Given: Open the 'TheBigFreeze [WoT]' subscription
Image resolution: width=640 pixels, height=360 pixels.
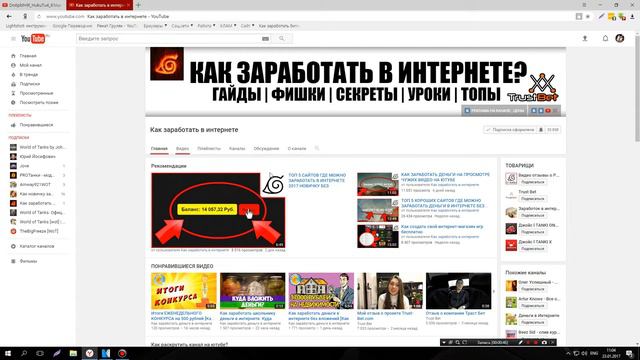Looking at the screenshot, I should 39,231.
